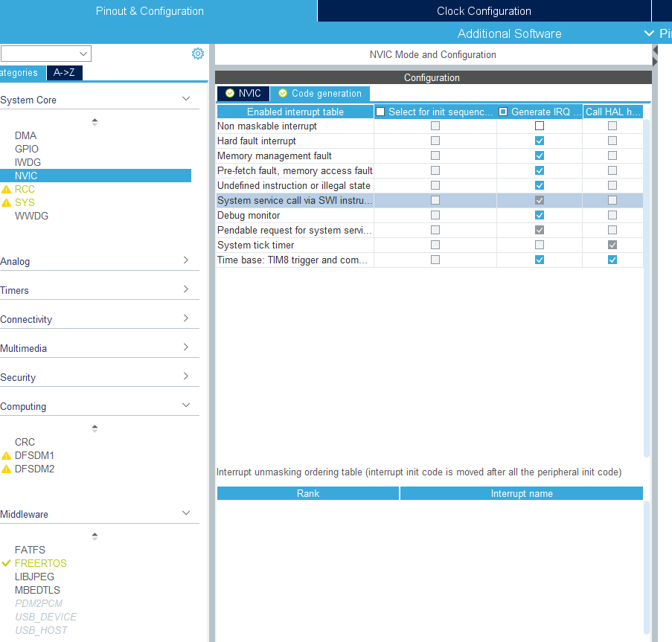This screenshot has height=642, width=672.
Task: Open the search dropdown combo box
Action: (x=46, y=54)
